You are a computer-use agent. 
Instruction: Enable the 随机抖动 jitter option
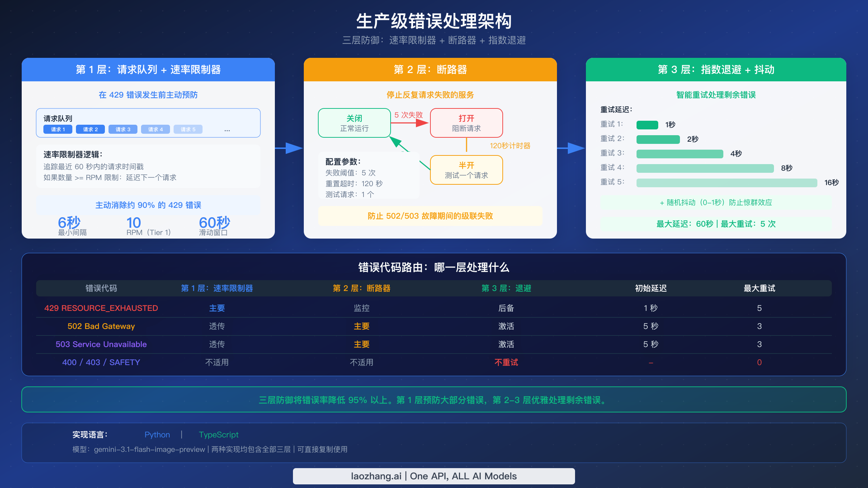pyautogui.click(x=715, y=202)
